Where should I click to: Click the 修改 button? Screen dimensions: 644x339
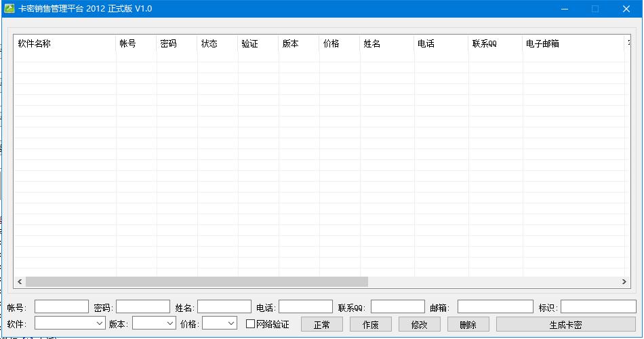[x=420, y=325]
